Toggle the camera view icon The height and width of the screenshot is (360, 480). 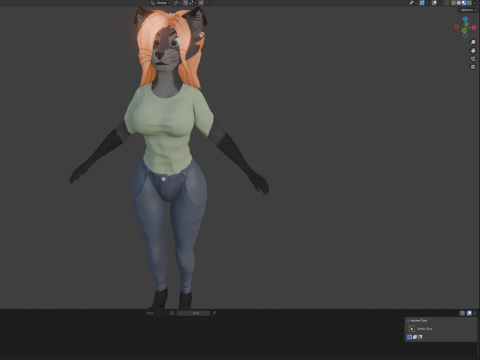point(473,59)
